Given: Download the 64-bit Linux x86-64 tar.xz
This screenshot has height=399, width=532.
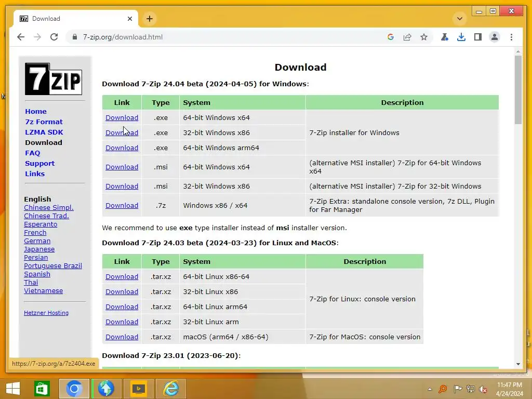Looking at the screenshot, I should [122, 277].
